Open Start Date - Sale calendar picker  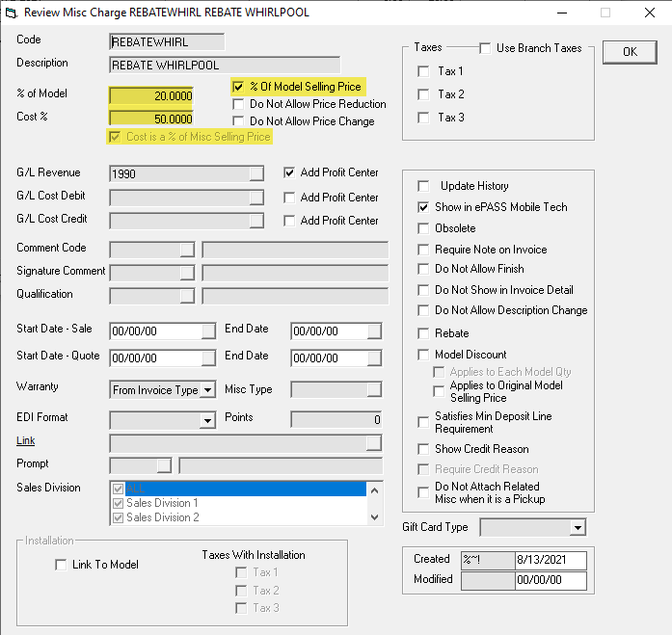208,331
